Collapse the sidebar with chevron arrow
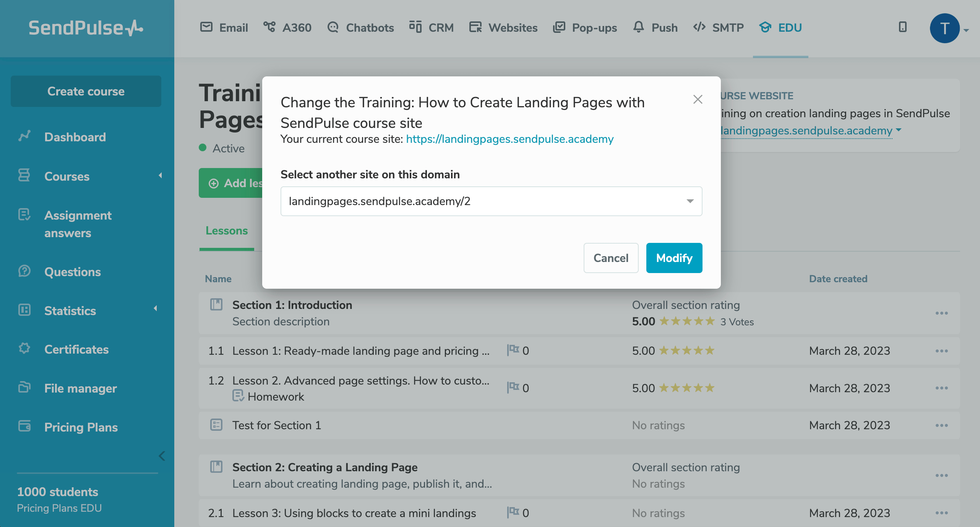Image resolution: width=980 pixels, height=527 pixels. coord(162,456)
